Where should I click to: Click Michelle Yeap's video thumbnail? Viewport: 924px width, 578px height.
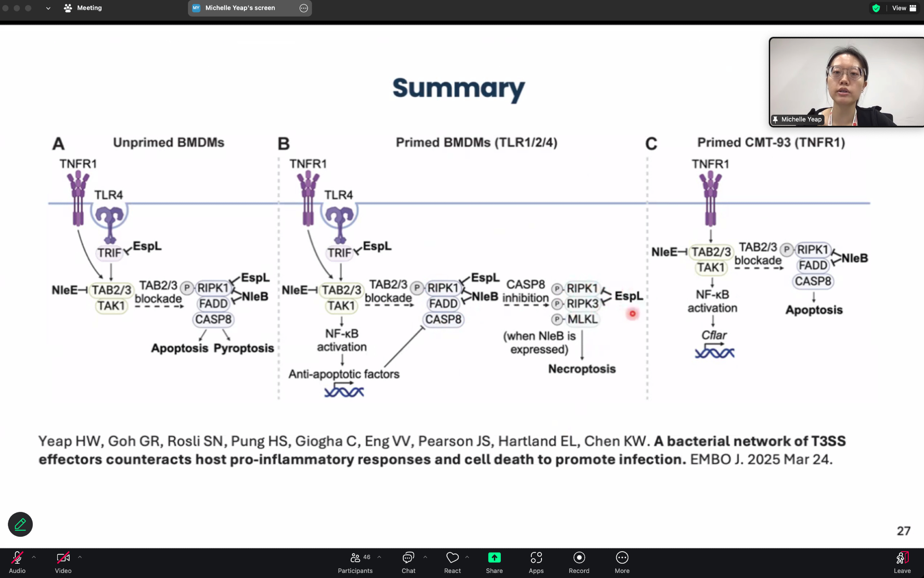click(845, 82)
